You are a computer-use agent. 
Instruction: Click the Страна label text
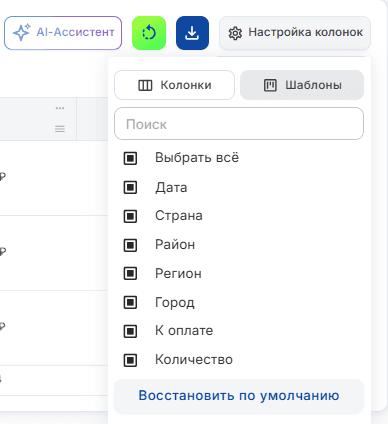coord(179,216)
